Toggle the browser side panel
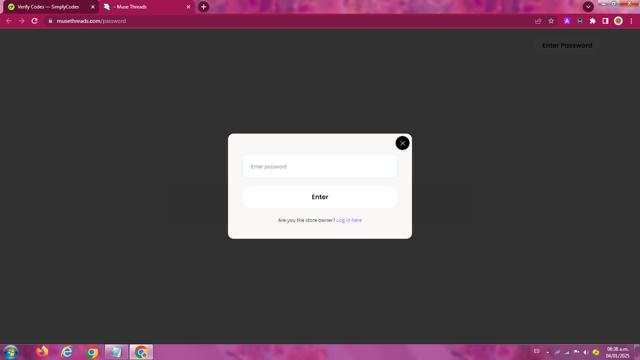Screen dimensions: 640x360 [605, 21]
